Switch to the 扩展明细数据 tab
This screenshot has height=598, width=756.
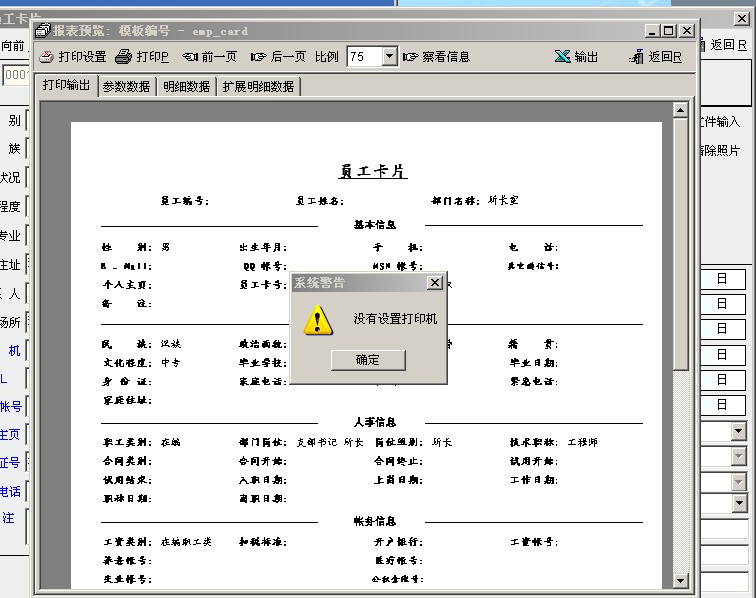pos(258,86)
